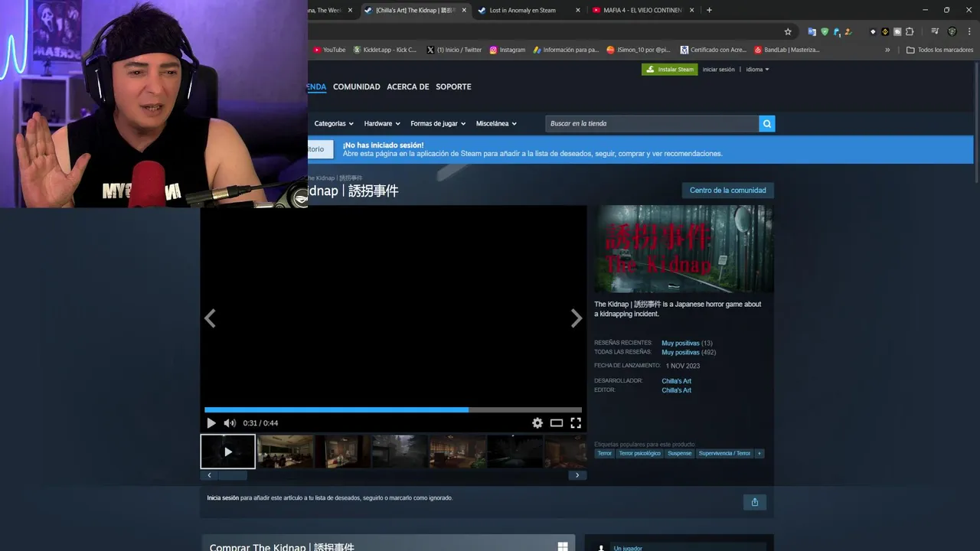Open the Kicklet.app bookmark

point(385,51)
